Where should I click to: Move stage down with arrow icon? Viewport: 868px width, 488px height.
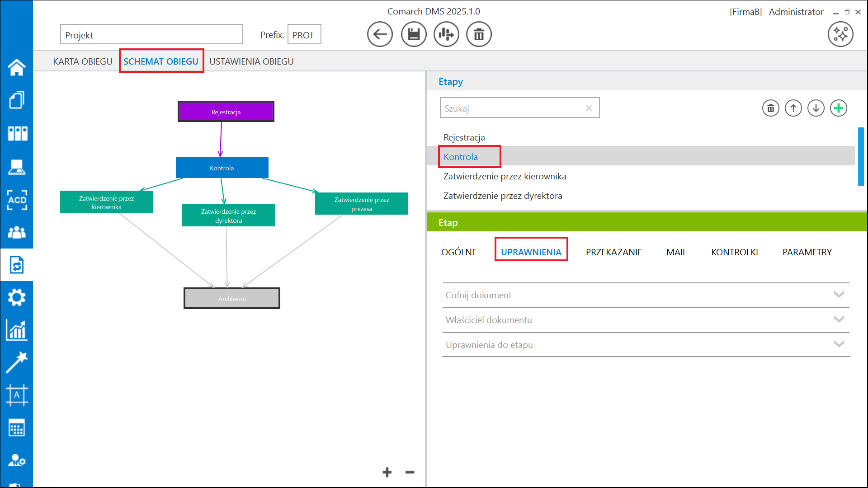tap(816, 108)
